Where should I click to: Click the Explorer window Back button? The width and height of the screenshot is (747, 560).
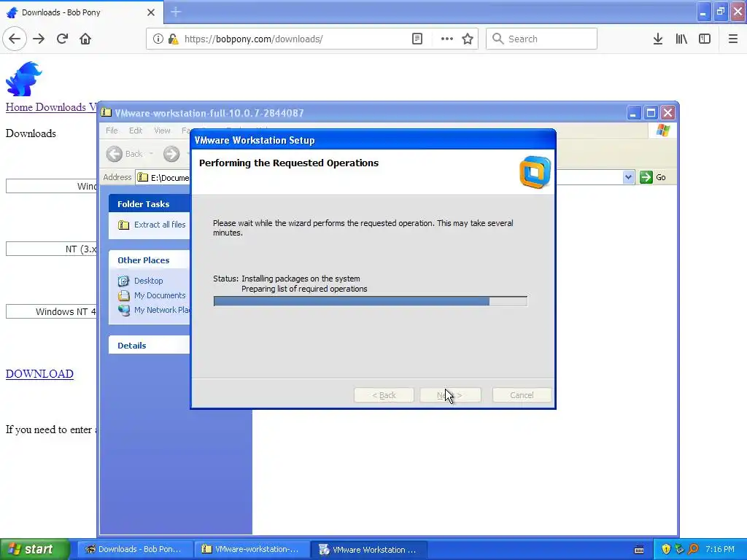[x=124, y=154]
